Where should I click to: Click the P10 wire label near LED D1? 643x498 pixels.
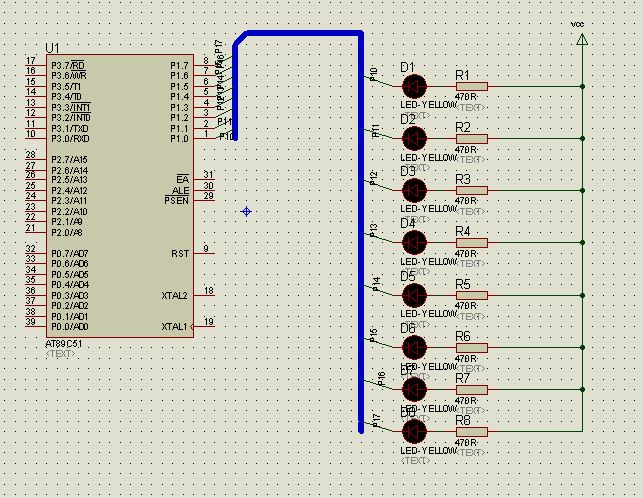pos(373,74)
